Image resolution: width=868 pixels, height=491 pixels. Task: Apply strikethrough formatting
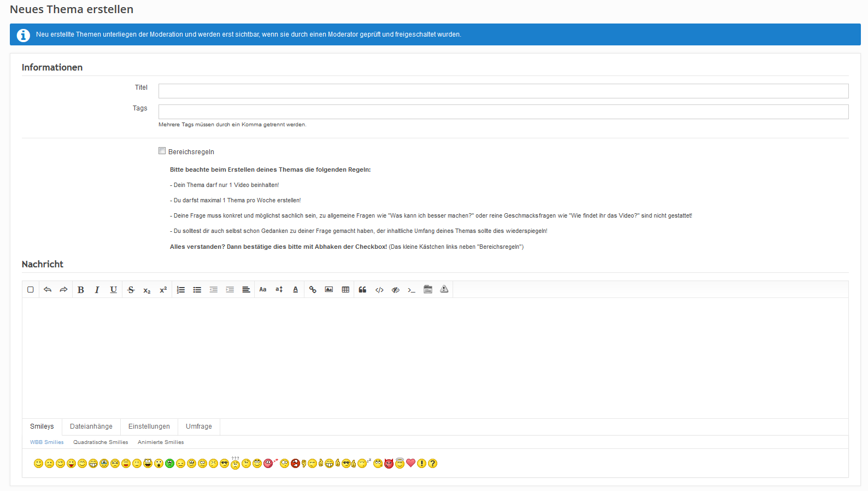click(131, 290)
